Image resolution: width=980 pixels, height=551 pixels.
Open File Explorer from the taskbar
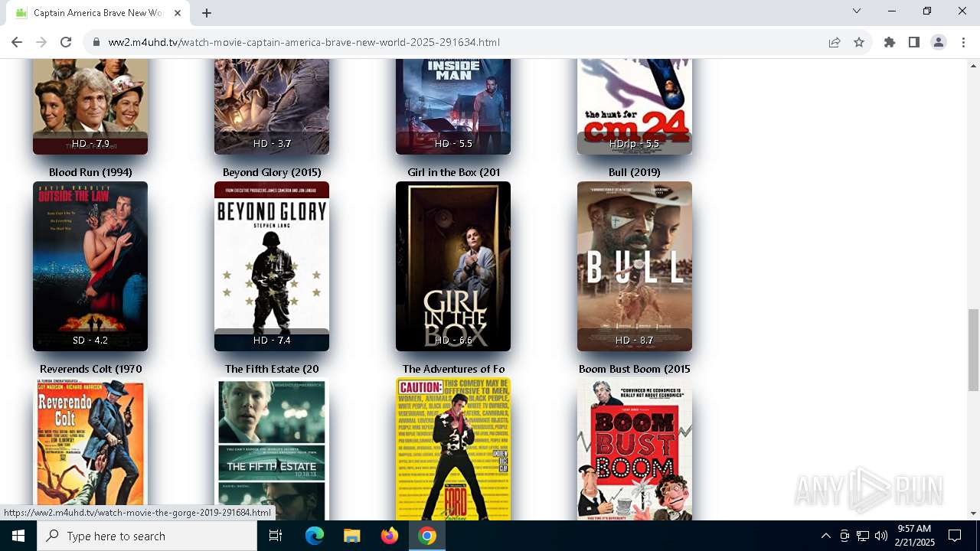351,536
